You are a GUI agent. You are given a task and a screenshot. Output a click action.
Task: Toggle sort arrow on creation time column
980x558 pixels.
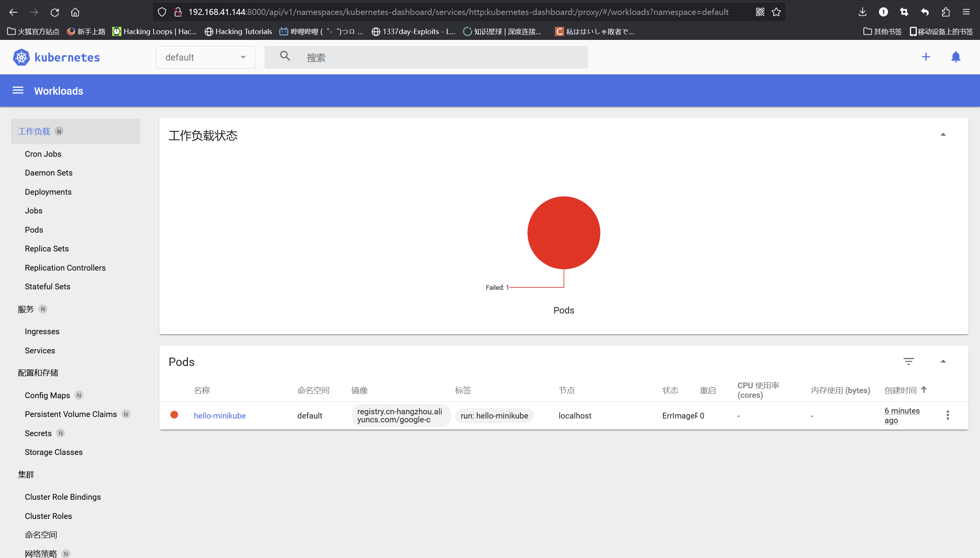(924, 390)
